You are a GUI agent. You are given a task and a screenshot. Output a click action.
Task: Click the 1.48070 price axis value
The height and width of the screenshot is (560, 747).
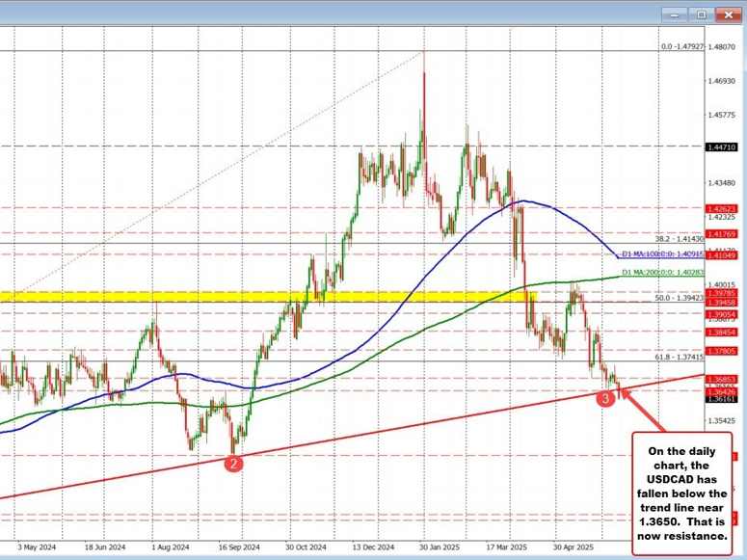point(721,46)
